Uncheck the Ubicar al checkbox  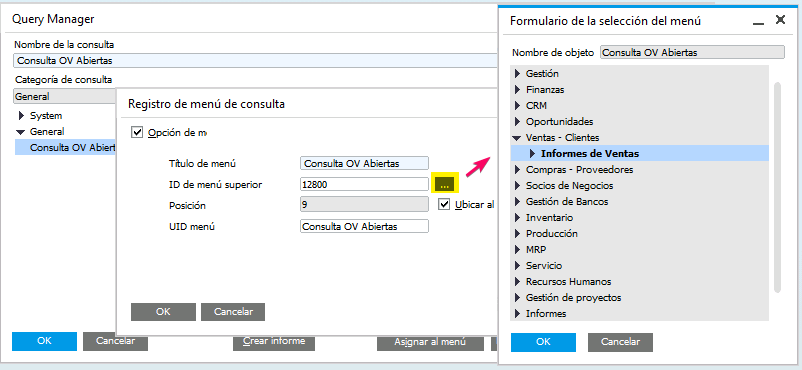pos(444,205)
